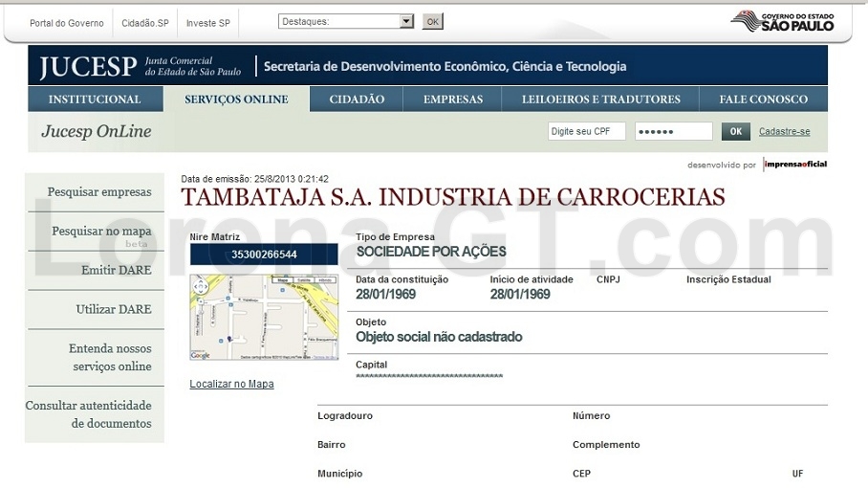868x488 pixels.
Task: Click the JUCESP logo
Action: coord(88,66)
